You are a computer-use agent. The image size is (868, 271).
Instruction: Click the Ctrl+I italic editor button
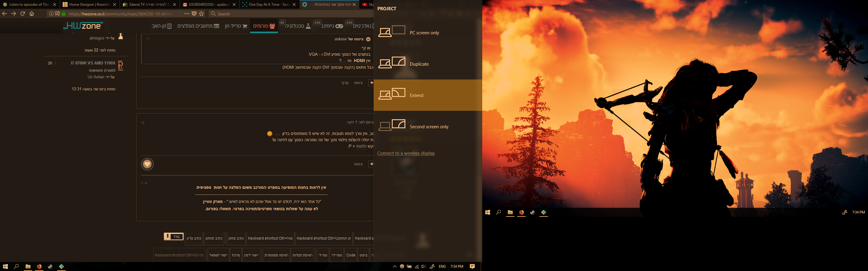tap(270, 238)
